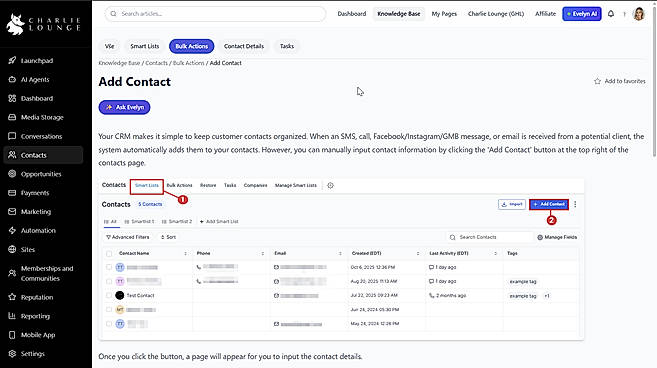Open Reporting via its bar chart icon
The image size is (657, 368).
(12, 316)
